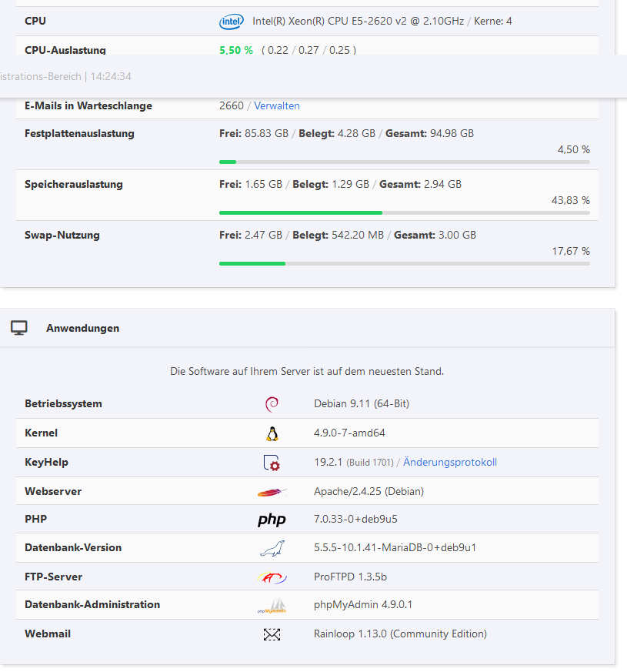627x672 pixels.
Task: Click the Debian swirl logo icon
Action: (272, 404)
